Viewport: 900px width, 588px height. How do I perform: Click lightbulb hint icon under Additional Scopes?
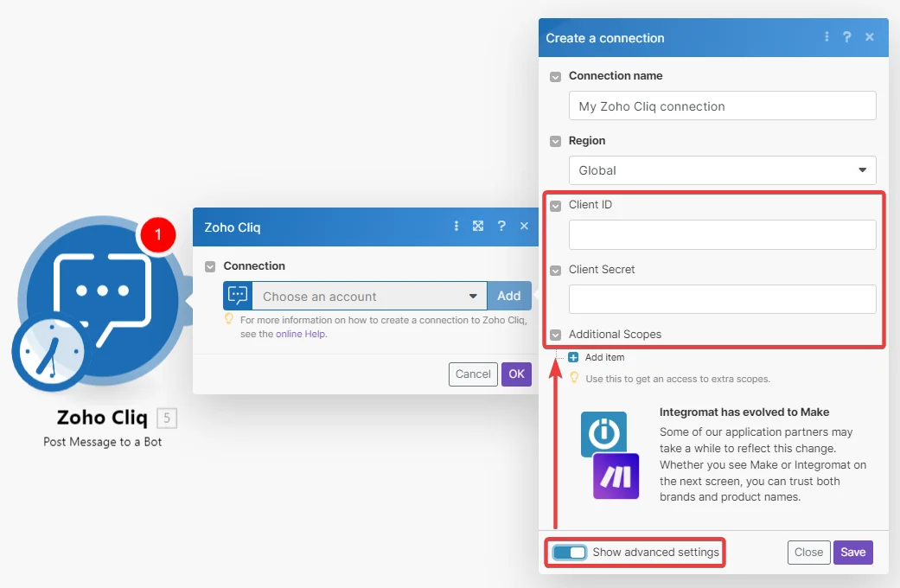(573, 378)
